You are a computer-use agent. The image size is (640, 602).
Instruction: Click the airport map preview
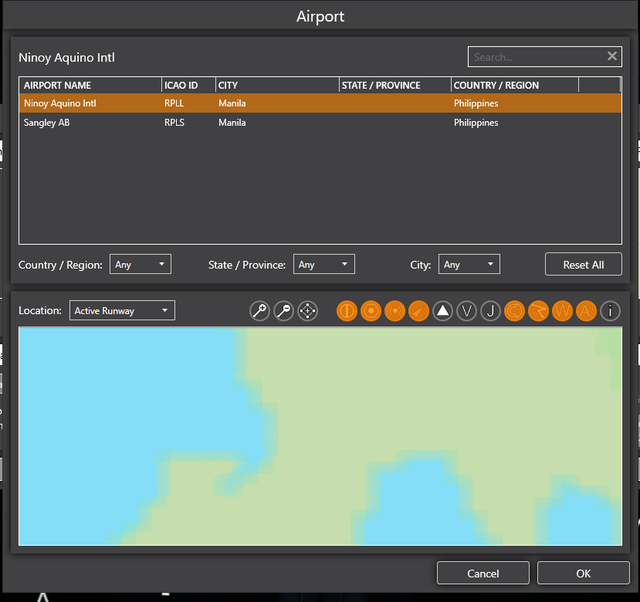pos(320,436)
